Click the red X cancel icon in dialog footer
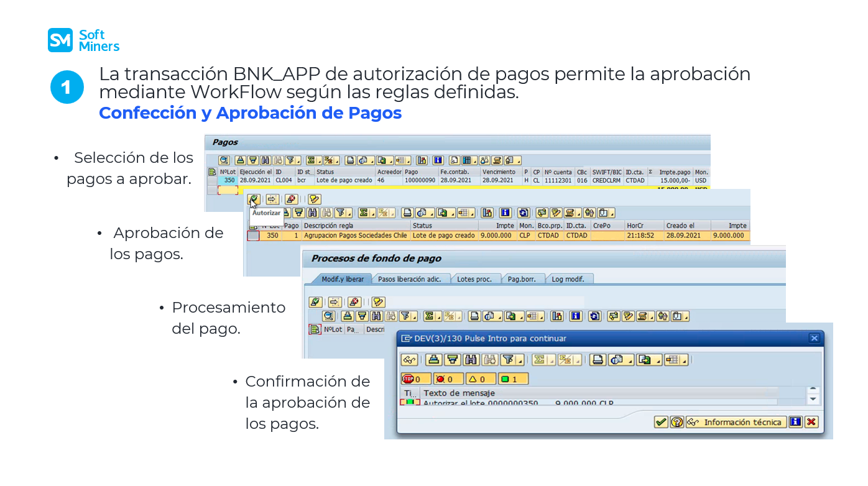Viewport: 868px width, 486px height. (811, 422)
